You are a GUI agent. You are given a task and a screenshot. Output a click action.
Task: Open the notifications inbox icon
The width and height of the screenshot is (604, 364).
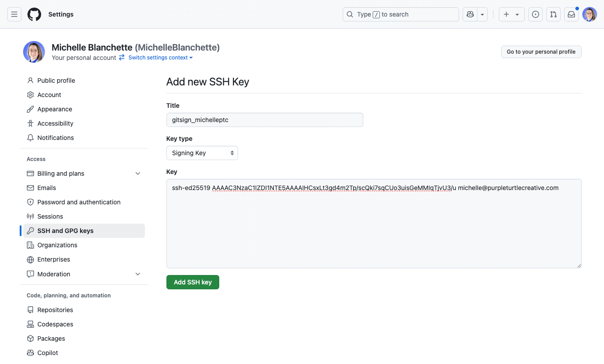[571, 14]
